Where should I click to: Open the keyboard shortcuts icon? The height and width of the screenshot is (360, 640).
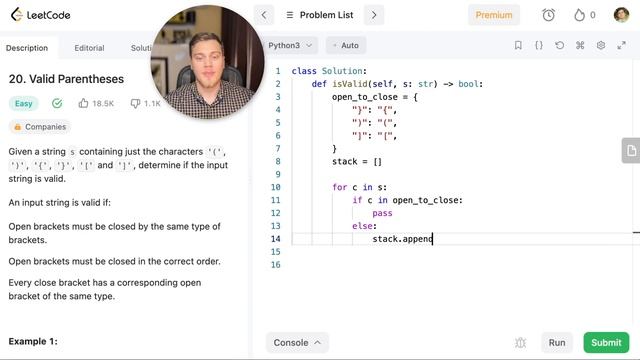(x=580, y=45)
